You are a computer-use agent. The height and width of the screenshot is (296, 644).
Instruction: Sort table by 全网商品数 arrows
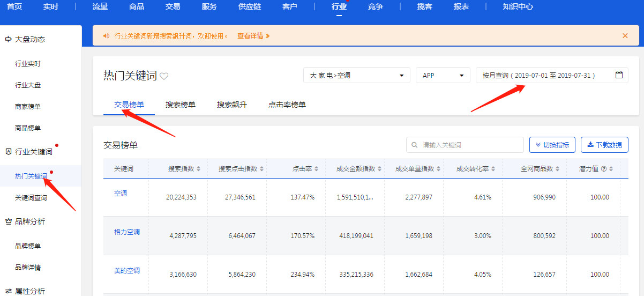(x=558, y=168)
